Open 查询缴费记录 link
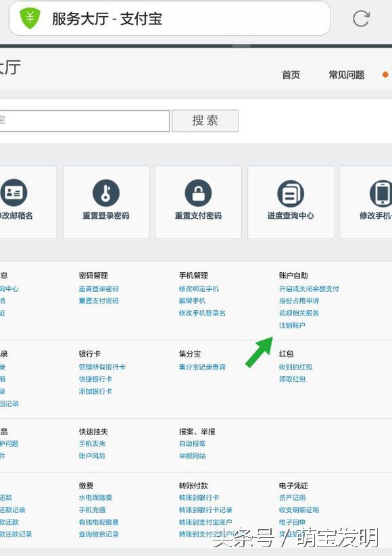This screenshot has height=556, width=392. pyautogui.click(x=99, y=534)
